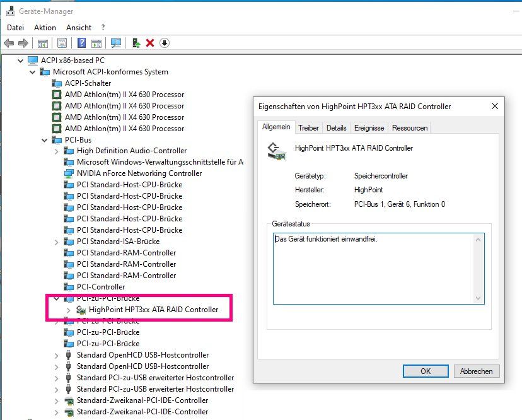Click inside the Gerätestatus text box
The height and width of the screenshot is (420, 522).
(x=378, y=269)
